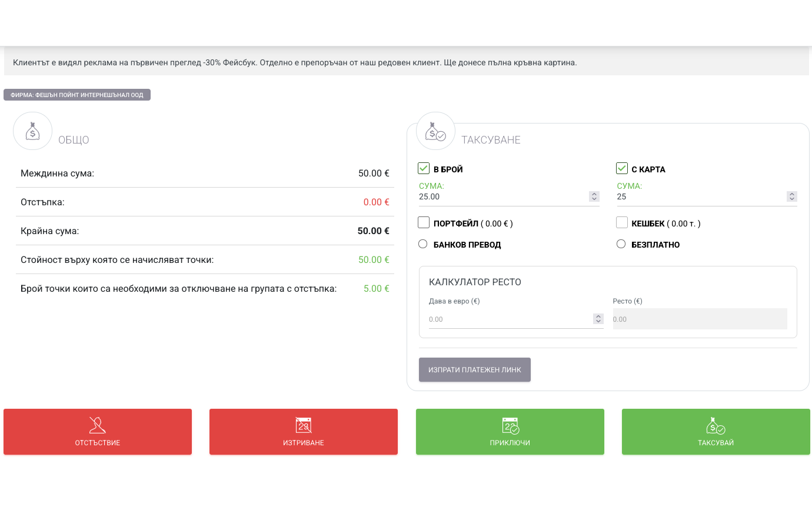Click the Ресто read-only field
The image size is (812, 507).
(700, 319)
